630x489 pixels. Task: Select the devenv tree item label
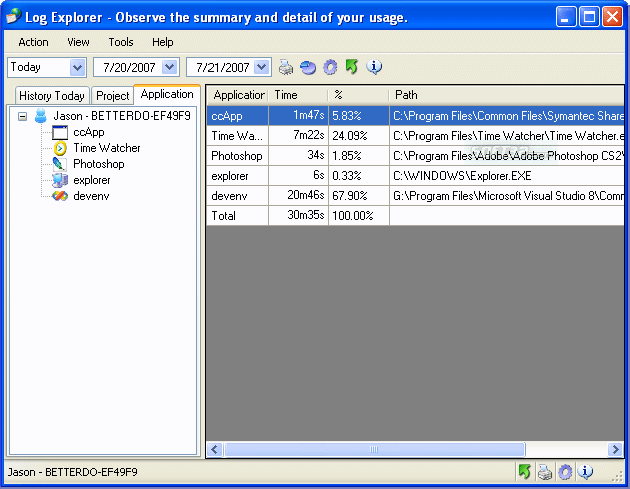pos(91,196)
